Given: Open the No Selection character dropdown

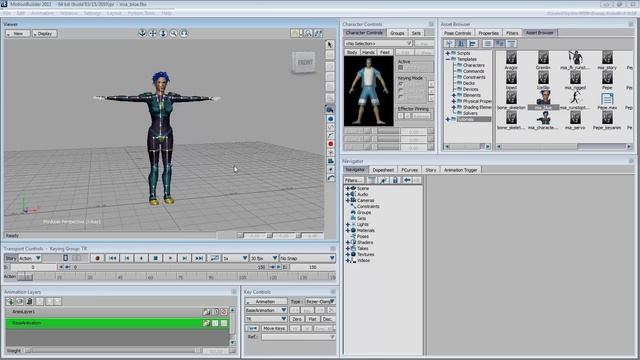Looking at the screenshot, I should point(378,43).
